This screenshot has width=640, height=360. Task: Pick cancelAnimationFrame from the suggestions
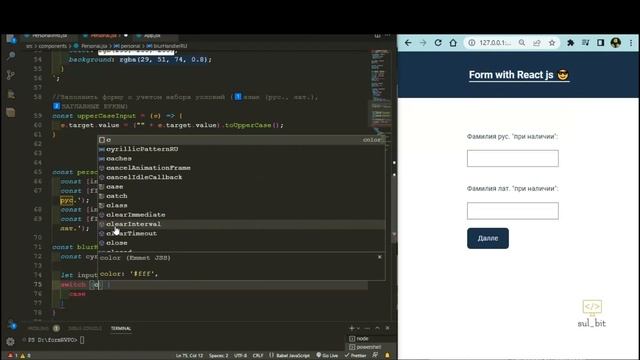pyautogui.click(x=241, y=168)
